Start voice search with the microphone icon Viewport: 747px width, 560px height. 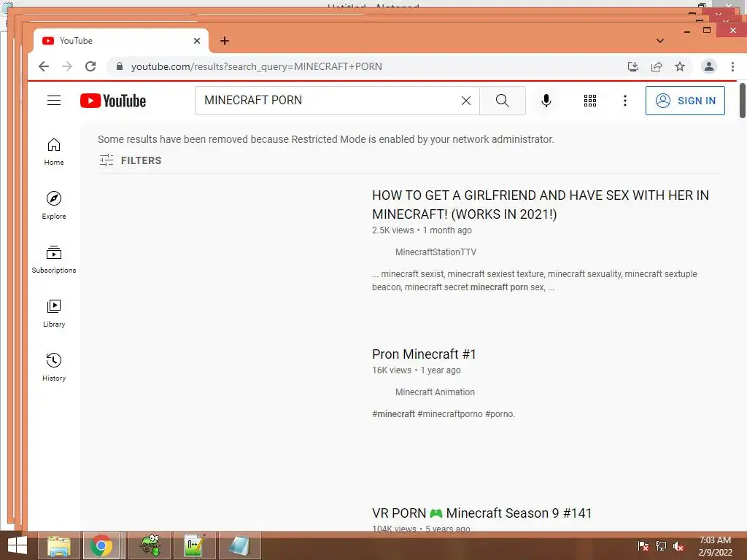point(546,101)
